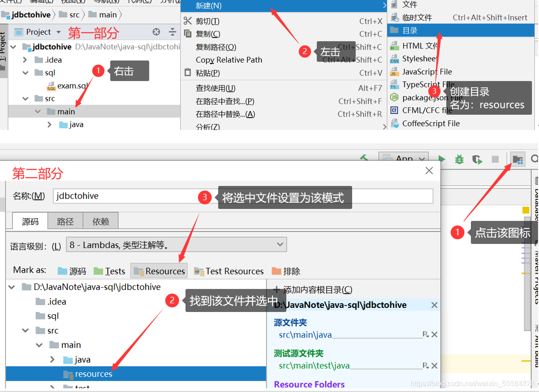Open Project Structure via toolbar icon

pos(518,159)
